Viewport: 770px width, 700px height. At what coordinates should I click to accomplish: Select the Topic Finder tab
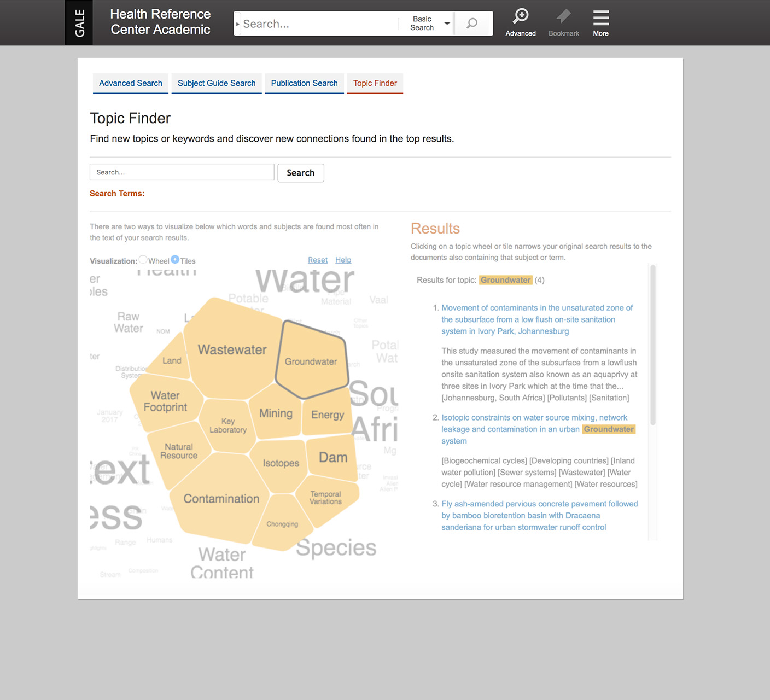pyautogui.click(x=375, y=83)
